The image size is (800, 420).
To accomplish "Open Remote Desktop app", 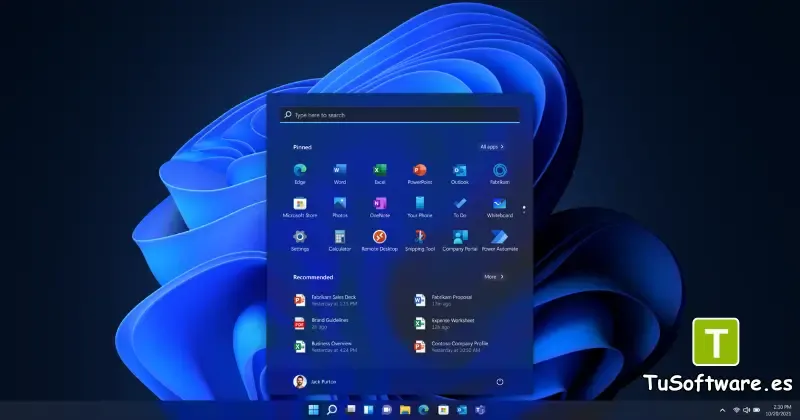I will (380, 241).
